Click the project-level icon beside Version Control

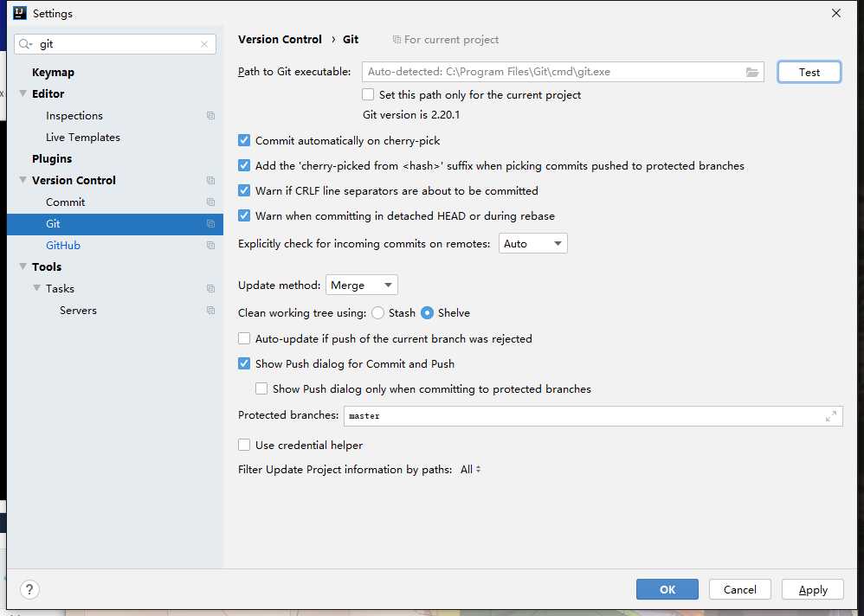[x=210, y=181]
